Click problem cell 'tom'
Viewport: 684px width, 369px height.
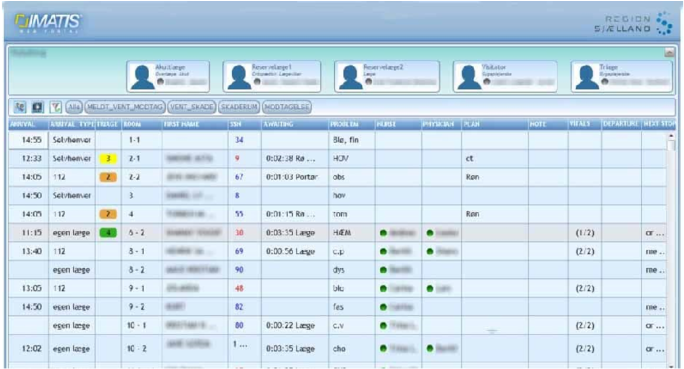pos(352,214)
